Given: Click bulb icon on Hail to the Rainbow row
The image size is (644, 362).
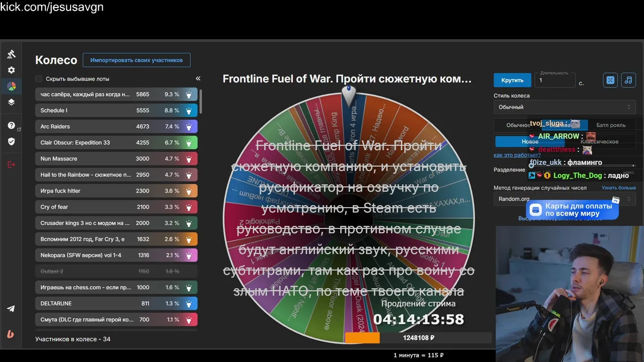Looking at the screenshot, I should [189, 175].
